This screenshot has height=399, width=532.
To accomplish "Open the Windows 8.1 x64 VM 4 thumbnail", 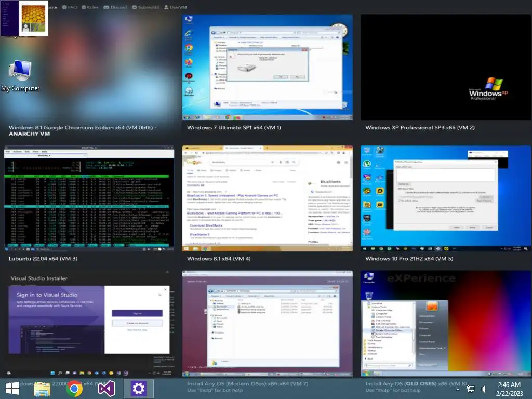I will (268, 198).
